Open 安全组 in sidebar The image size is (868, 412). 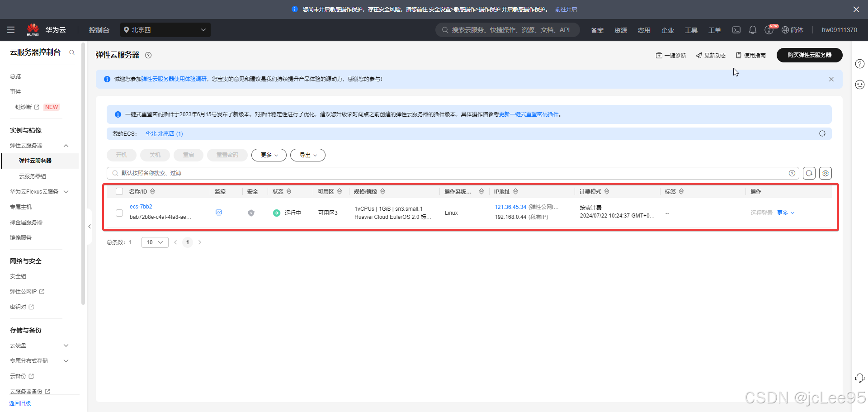(x=18, y=276)
